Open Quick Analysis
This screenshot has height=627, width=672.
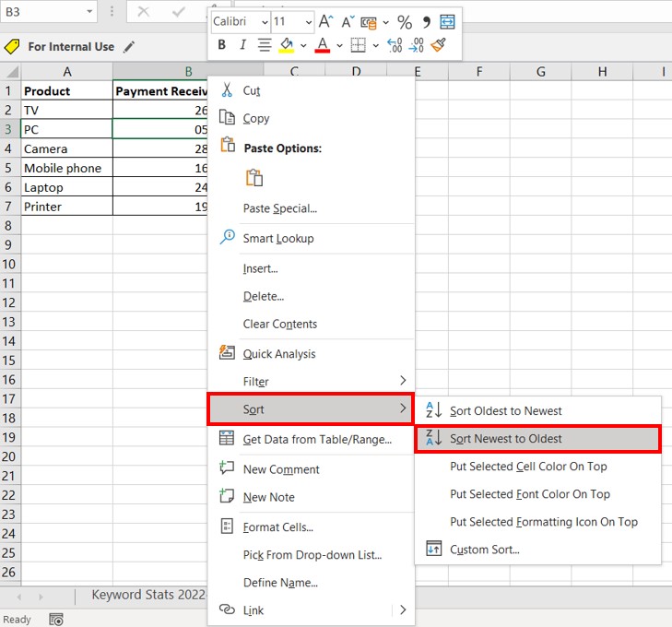point(312,353)
